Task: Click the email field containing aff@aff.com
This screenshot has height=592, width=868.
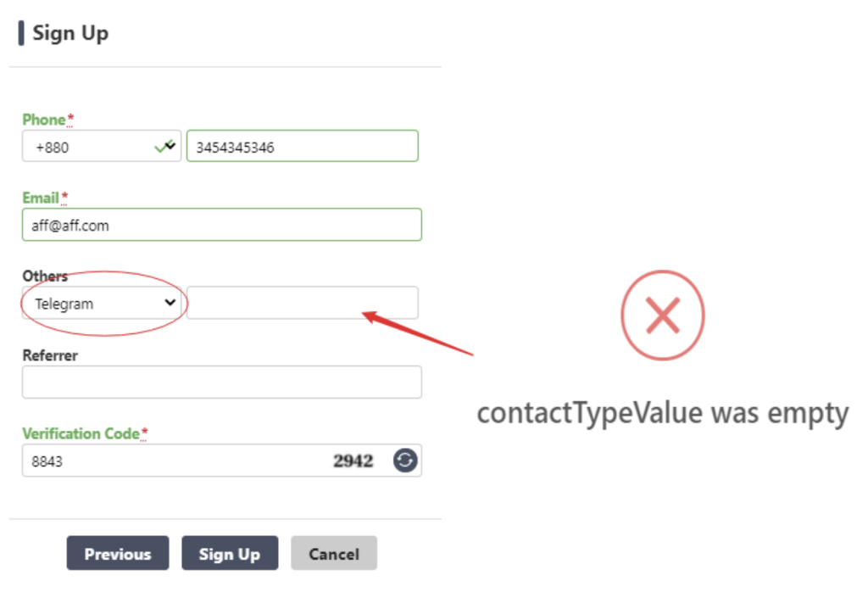Action: (x=221, y=225)
